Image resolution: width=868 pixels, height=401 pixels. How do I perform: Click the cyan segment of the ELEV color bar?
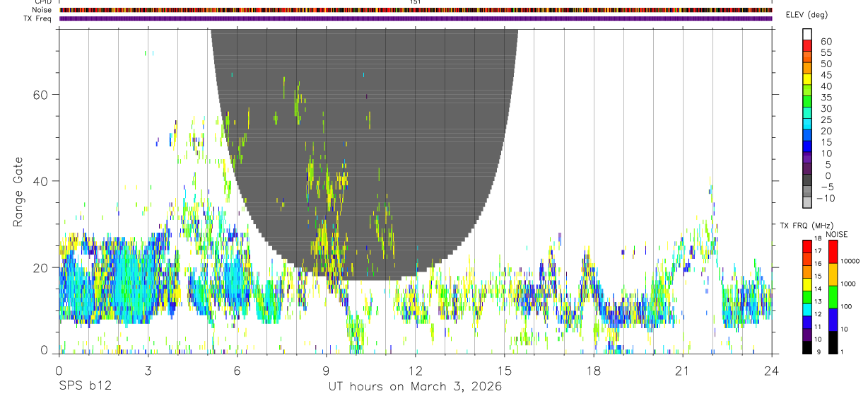tap(807, 123)
